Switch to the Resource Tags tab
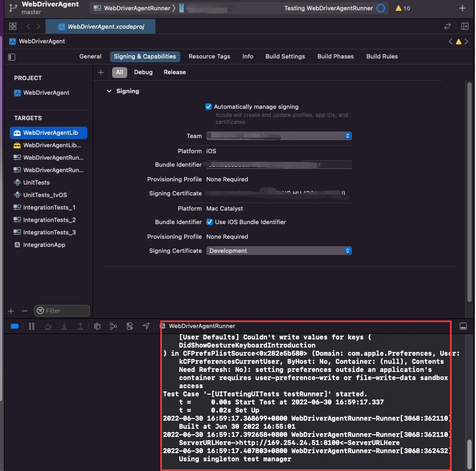 tap(209, 56)
